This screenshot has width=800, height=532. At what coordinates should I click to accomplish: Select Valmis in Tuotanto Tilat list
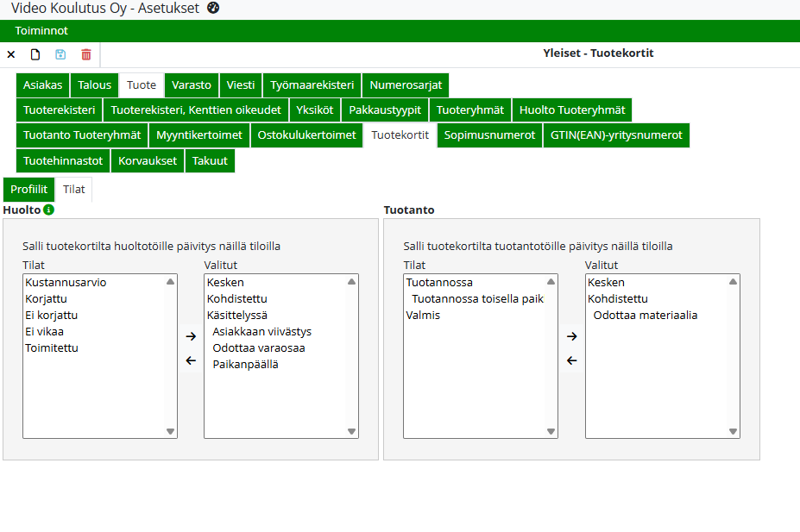click(x=423, y=316)
